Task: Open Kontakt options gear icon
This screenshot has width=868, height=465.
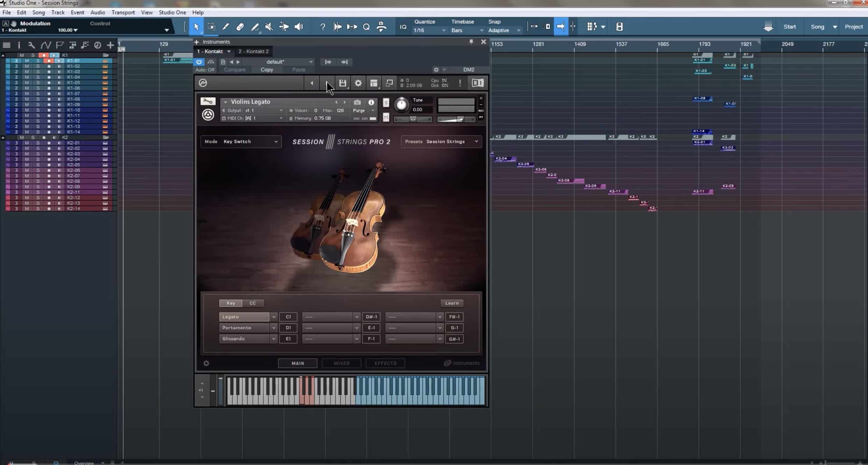Action: click(358, 83)
